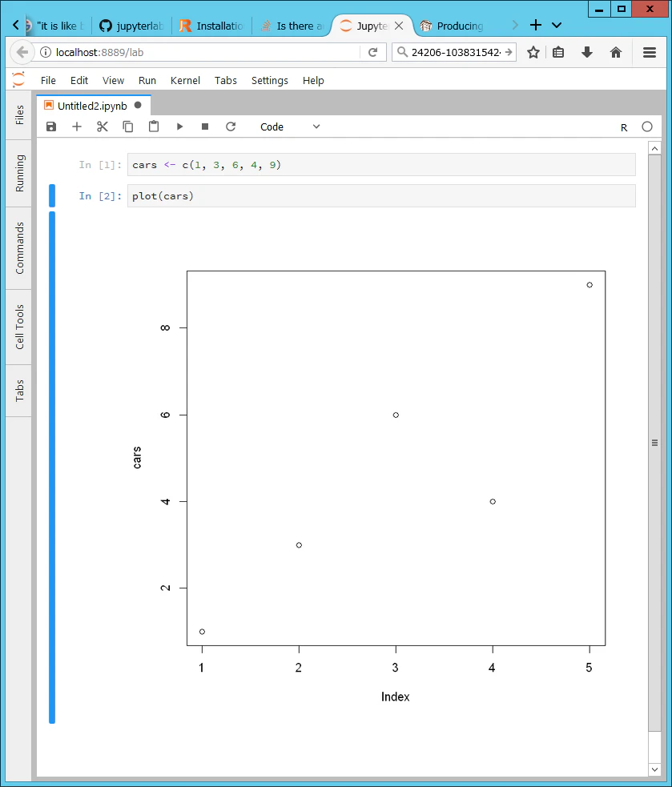The image size is (672, 787).
Task: Reload the page in the address bar
Action: tap(372, 52)
